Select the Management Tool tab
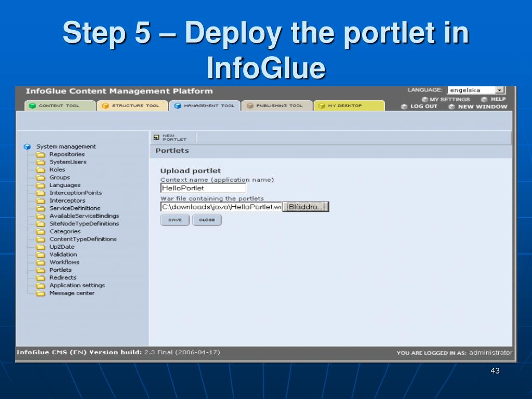This screenshot has height=399, width=532. click(205, 106)
